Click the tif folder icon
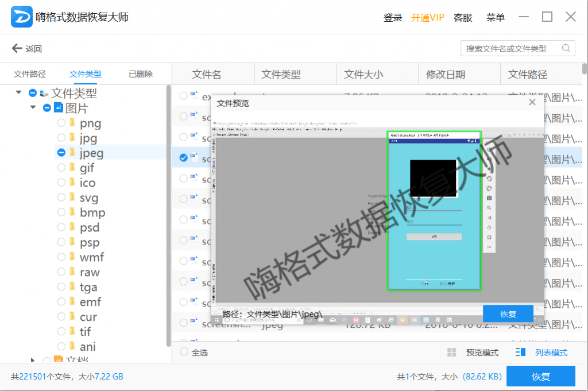Viewport: 588px width, 391px height. tap(72, 331)
